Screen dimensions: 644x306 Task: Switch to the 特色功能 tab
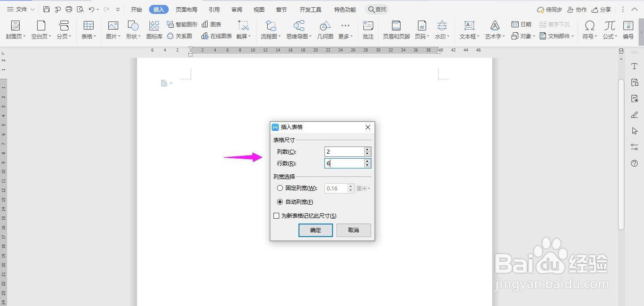click(x=345, y=9)
